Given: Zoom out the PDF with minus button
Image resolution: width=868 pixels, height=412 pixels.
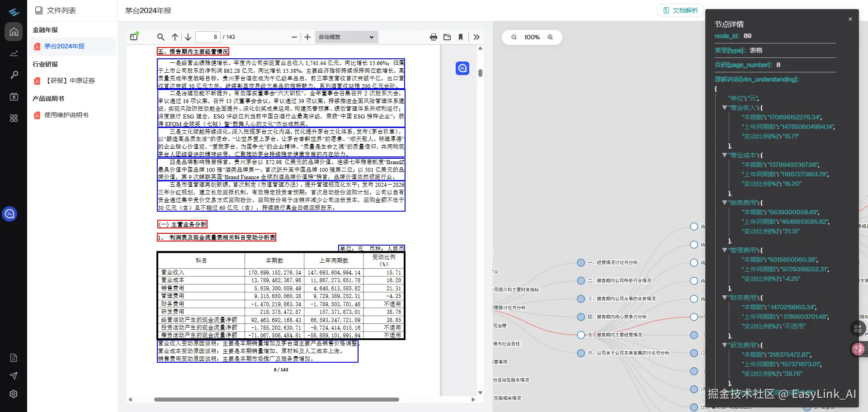Looking at the screenshot, I should [x=294, y=37].
